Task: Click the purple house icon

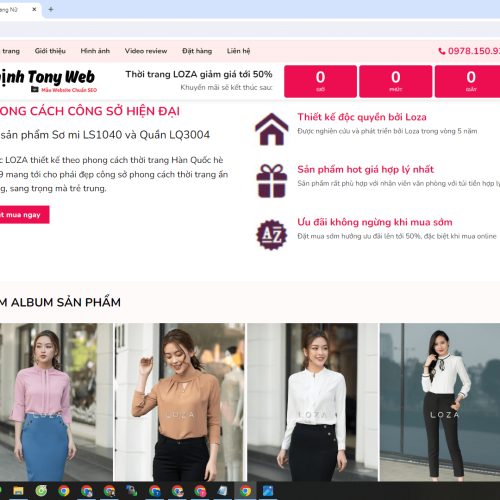Action: coord(272,129)
